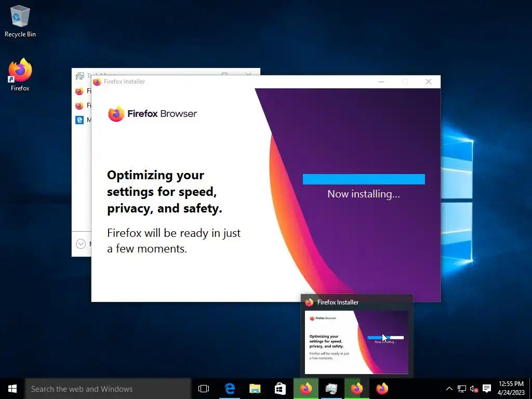
Task: Click the Firefox Browser logo in installer
Action: pos(152,114)
